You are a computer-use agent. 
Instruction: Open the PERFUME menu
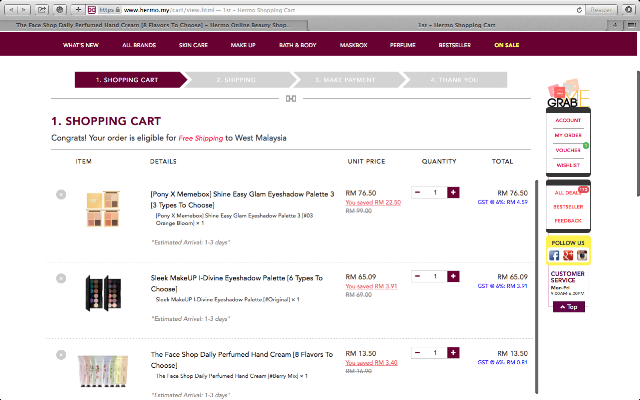point(402,45)
